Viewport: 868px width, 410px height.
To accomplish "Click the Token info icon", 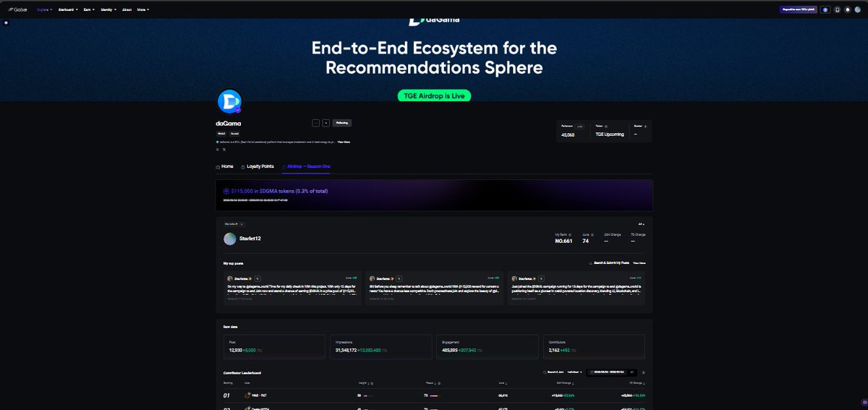I will click(606, 126).
